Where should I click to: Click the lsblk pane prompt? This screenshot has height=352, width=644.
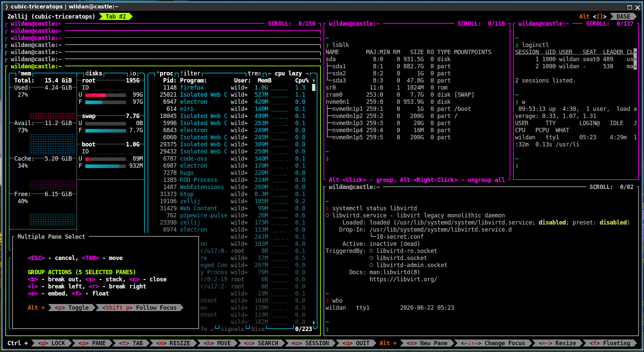[327, 159]
